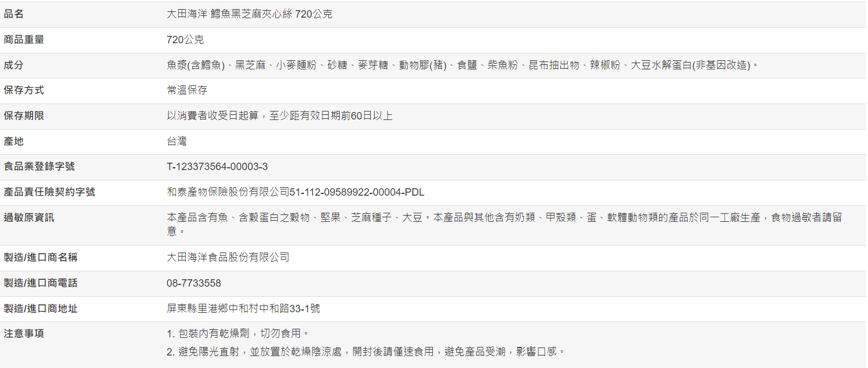Click the 產品責任險契約字號 row label
The height and width of the screenshot is (368, 868).
(49, 192)
